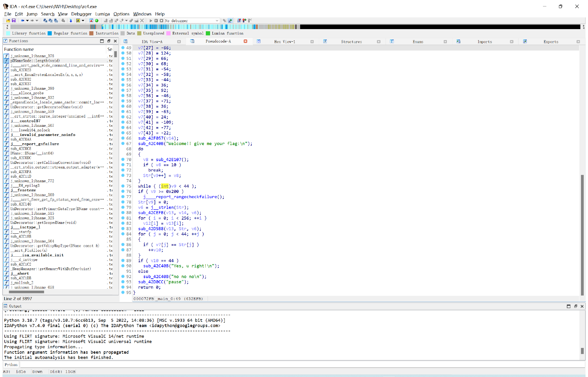The image size is (588, 377).
Task: Select pDNameNode::length(void) in functions list
Action: (35, 61)
